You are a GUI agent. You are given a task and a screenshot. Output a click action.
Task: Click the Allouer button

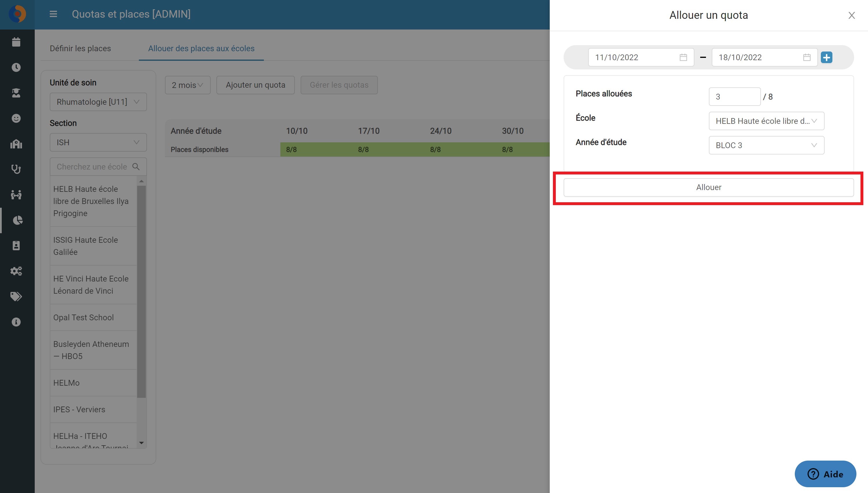709,187
